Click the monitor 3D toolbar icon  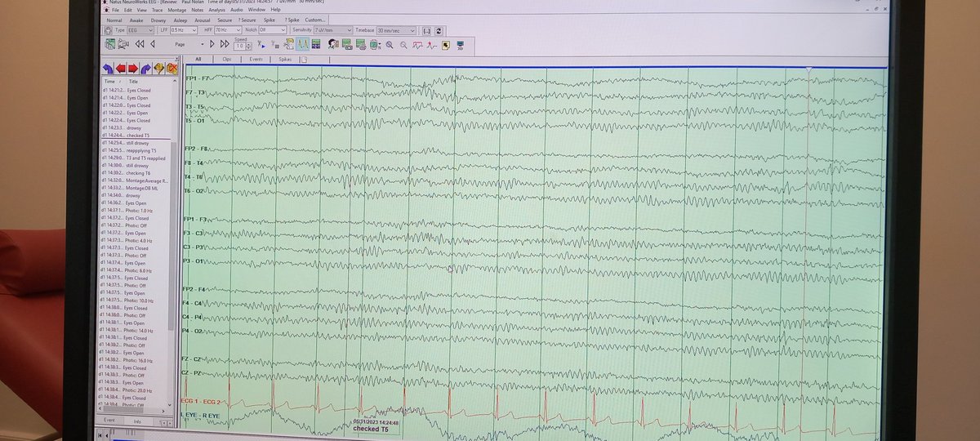460,44
